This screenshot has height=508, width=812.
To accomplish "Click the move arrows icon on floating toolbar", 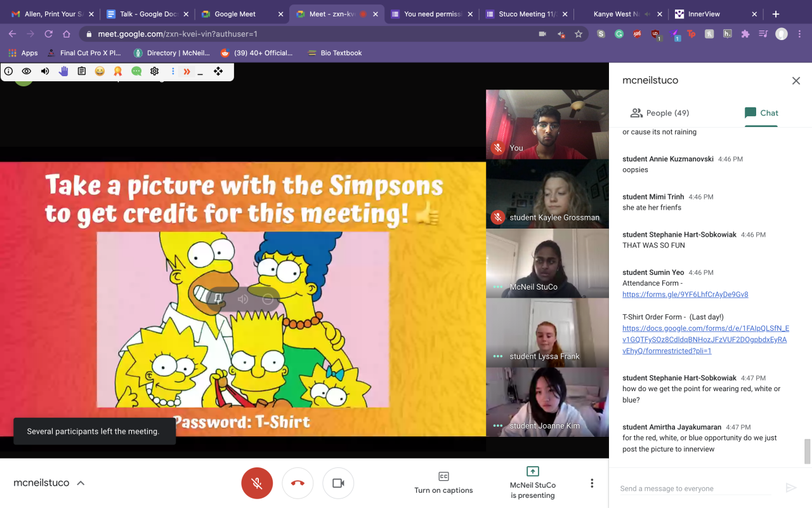I will click(218, 72).
